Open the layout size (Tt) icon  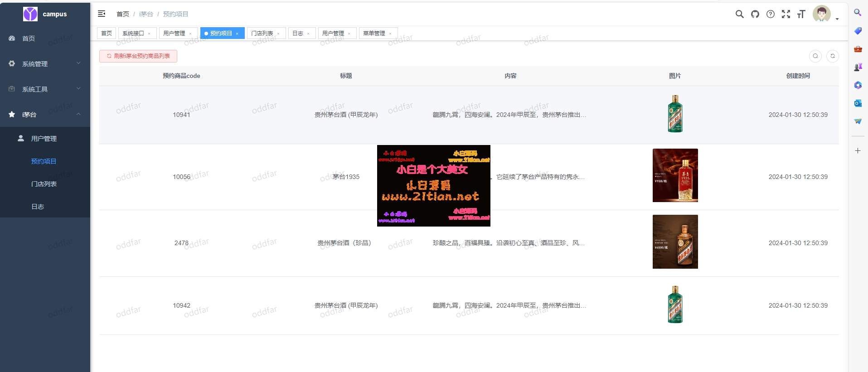(801, 14)
